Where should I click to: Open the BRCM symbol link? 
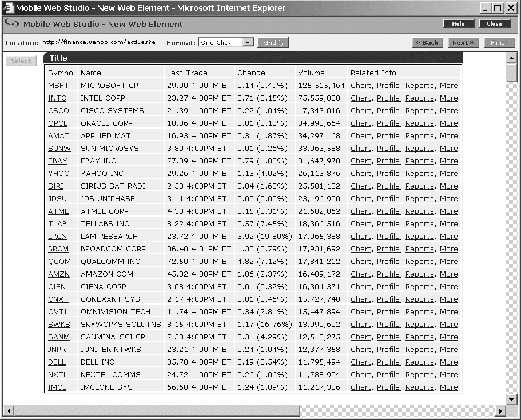click(58, 249)
